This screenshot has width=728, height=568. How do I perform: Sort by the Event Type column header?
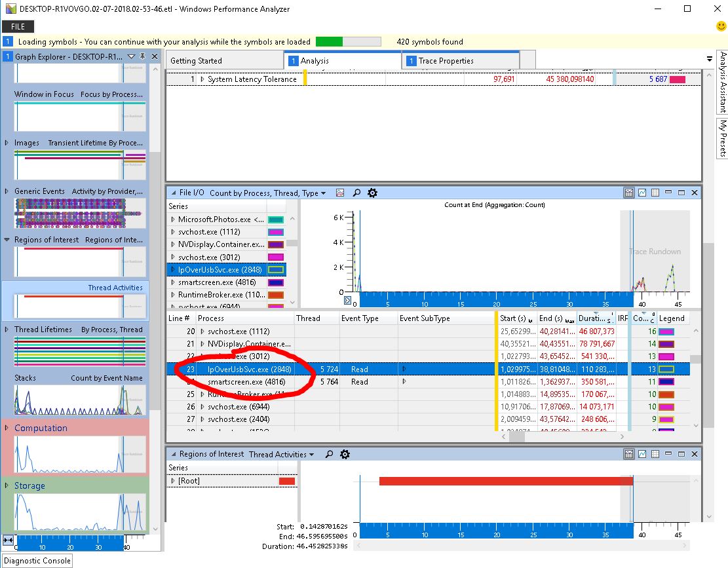[369, 318]
